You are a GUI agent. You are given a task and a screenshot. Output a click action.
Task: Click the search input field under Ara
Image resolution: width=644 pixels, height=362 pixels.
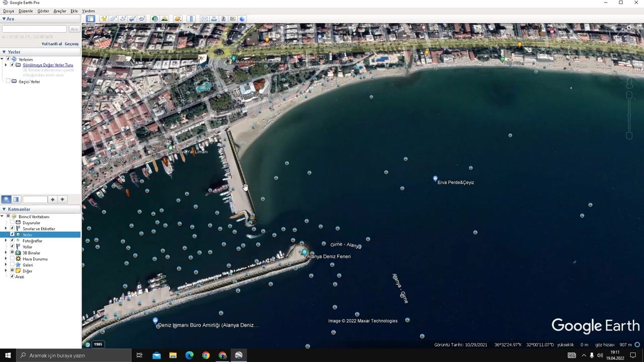(x=34, y=29)
